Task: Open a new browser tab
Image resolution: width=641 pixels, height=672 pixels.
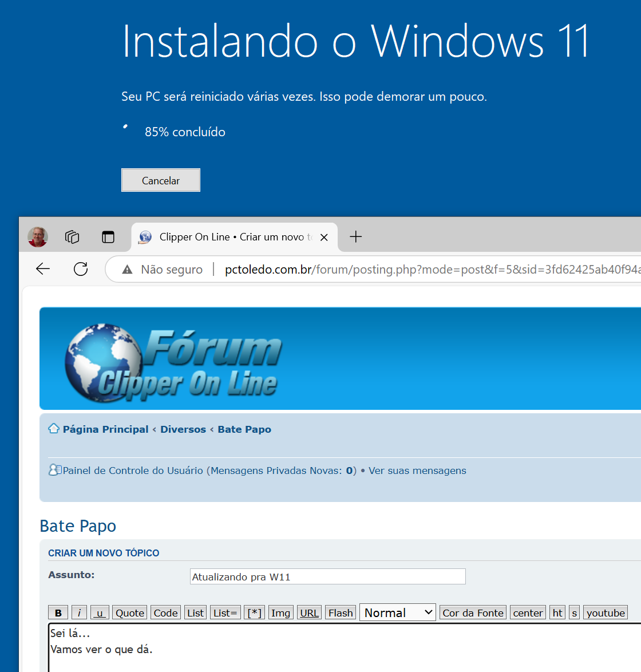Action: [355, 236]
